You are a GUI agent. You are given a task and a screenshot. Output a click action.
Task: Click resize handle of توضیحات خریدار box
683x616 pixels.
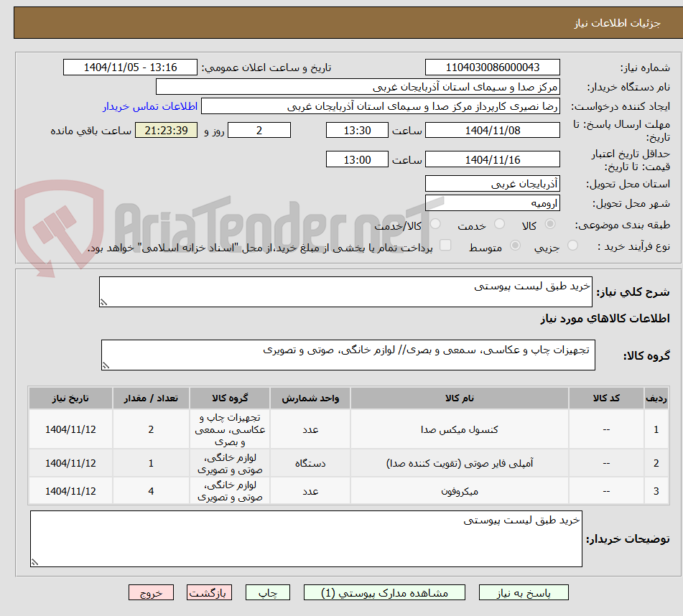[35, 562]
